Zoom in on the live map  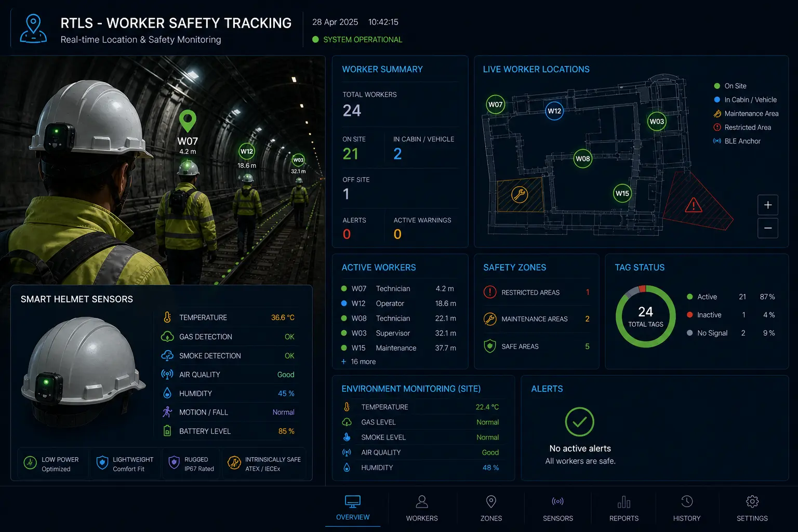(x=768, y=205)
